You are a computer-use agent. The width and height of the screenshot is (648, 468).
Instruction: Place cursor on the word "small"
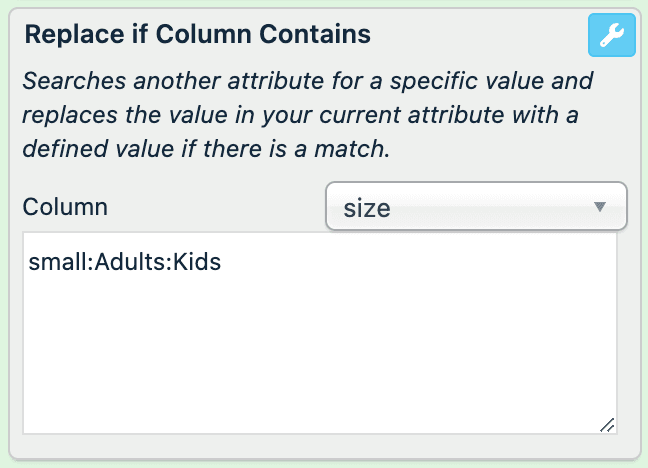pyautogui.click(x=56, y=263)
